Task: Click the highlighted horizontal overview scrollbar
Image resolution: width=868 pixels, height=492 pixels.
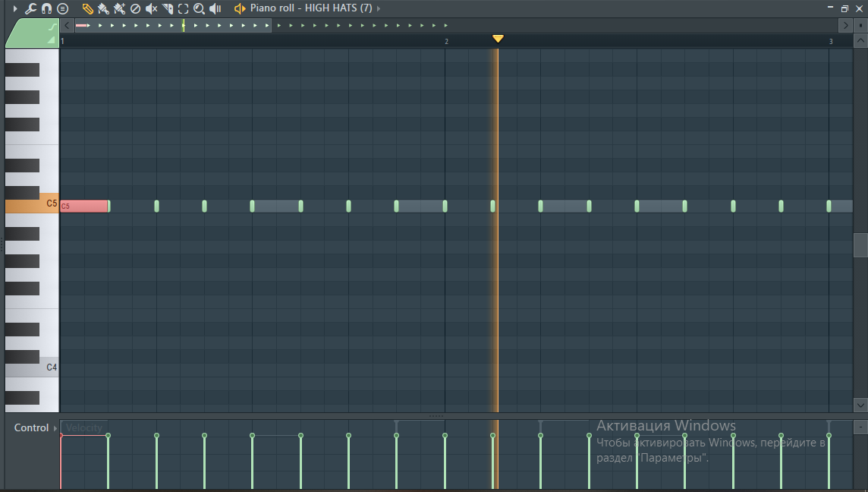Action: point(173,25)
